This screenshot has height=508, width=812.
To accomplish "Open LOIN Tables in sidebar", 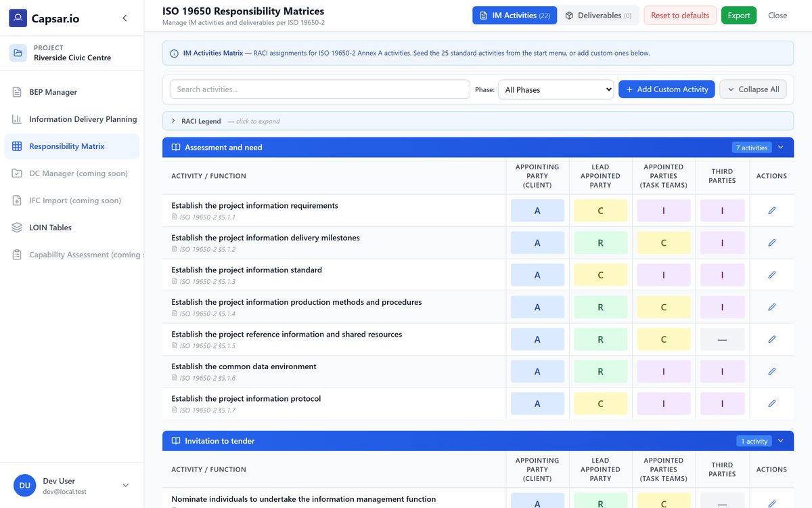I will coord(72,228).
